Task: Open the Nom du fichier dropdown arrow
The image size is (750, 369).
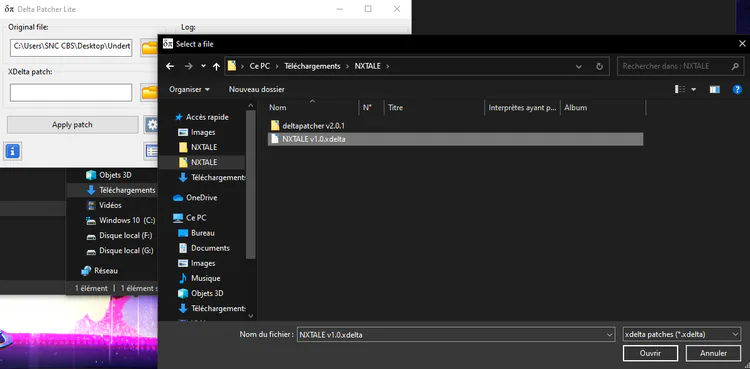Action: click(x=609, y=335)
